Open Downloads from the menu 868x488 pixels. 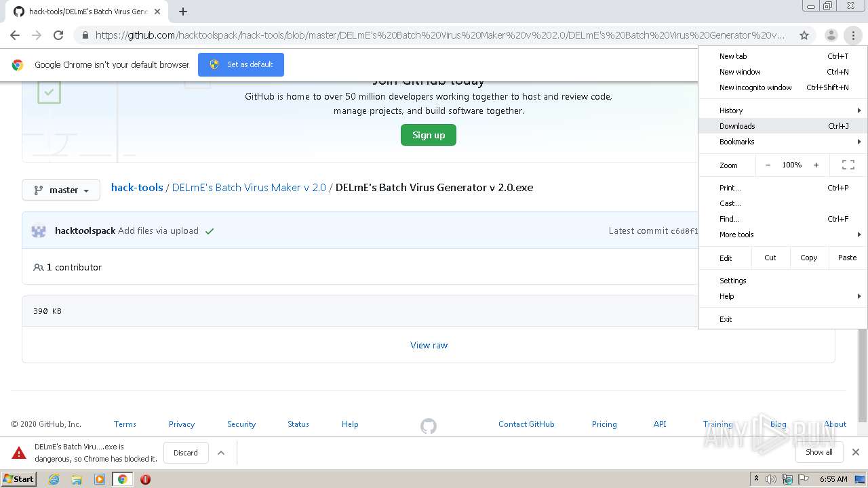tap(783, 126)
